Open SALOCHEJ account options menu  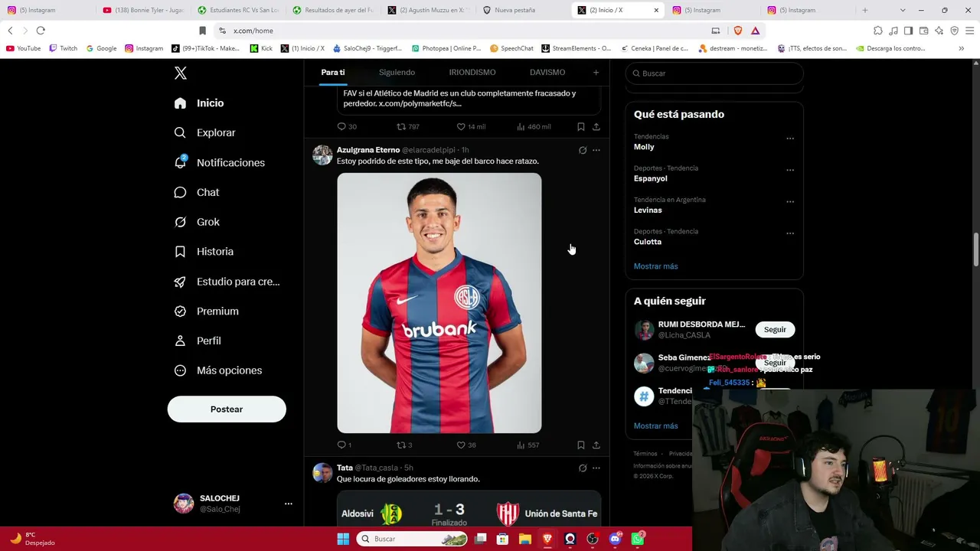coord(289,504)
